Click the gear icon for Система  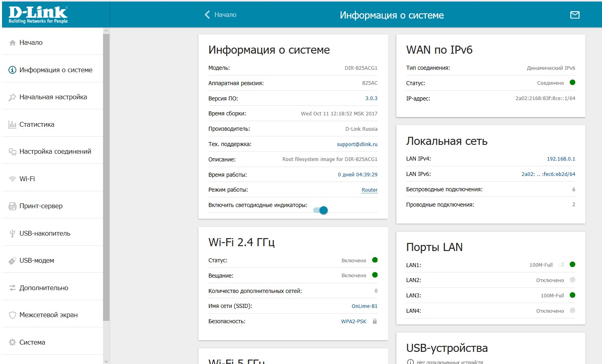pos(13,342)
